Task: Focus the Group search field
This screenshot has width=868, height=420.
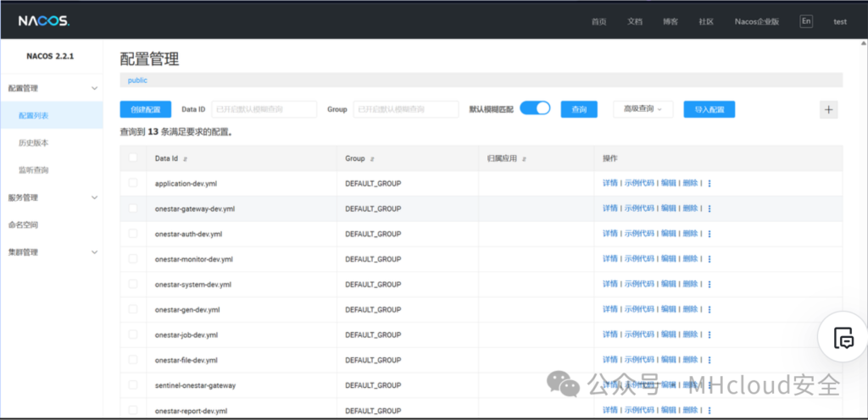Action: tap(406, 109)
